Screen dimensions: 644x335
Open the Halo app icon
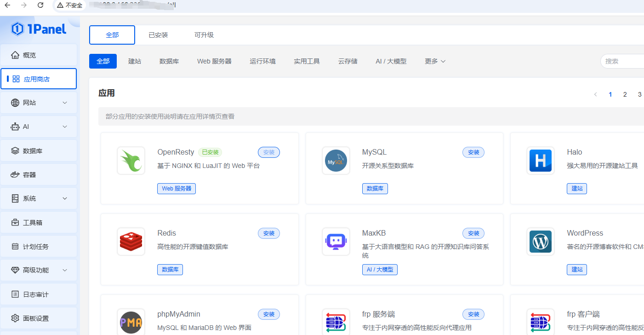(540, 160)
